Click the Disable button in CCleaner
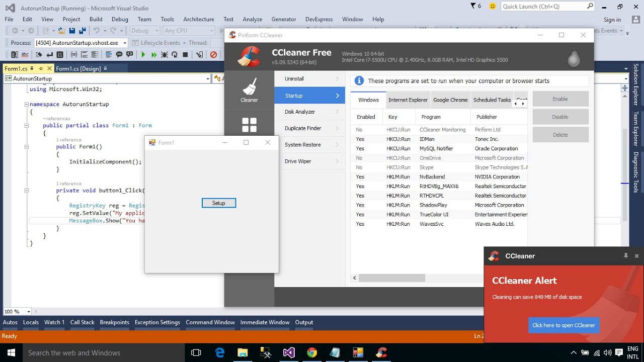This screenshot has width=644, height=362. [x=560, y=117]
